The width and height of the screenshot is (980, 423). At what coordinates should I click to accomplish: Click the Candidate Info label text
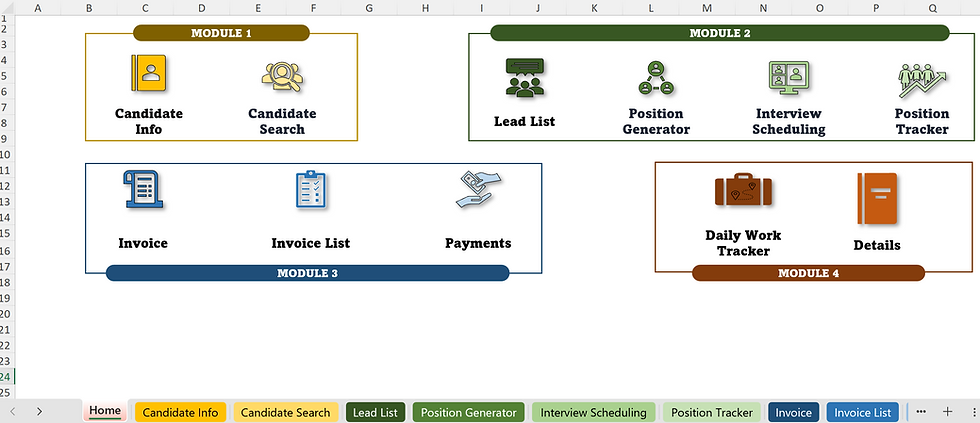(149, 121)
